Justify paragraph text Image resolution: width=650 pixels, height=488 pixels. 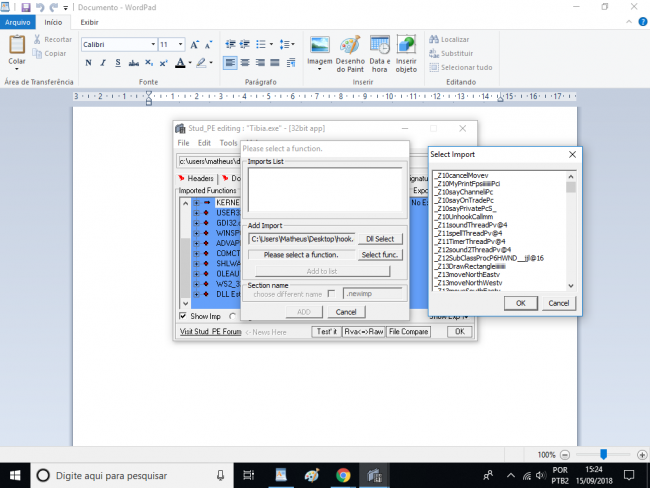click(275, 63)
